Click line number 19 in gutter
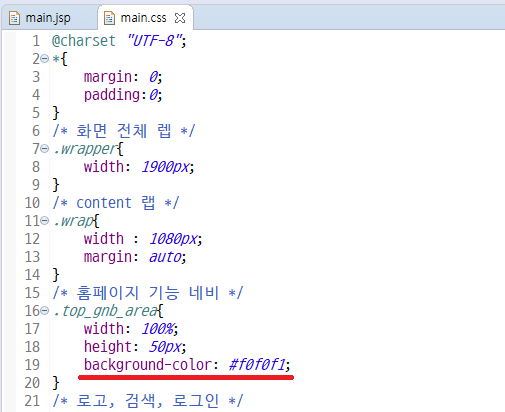This screenshot has width=505, height=412. 32,364
